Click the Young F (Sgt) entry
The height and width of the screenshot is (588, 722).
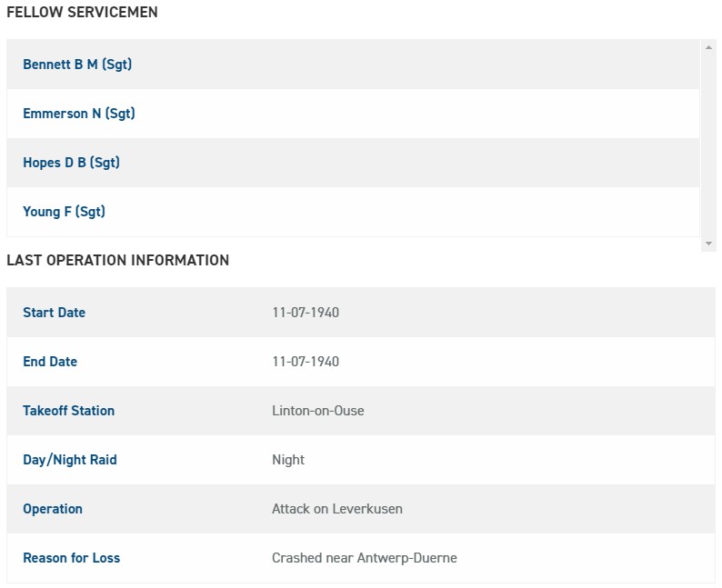(64, 212)
